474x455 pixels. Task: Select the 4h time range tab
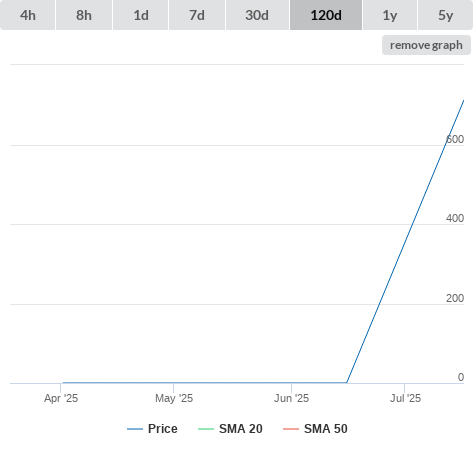(27, 15)
